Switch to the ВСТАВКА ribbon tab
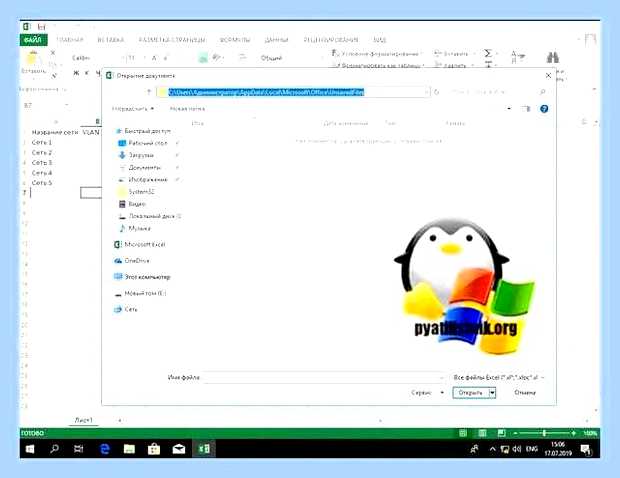The width and height of the screenshot is (620, 478). [x=111, y=40]
